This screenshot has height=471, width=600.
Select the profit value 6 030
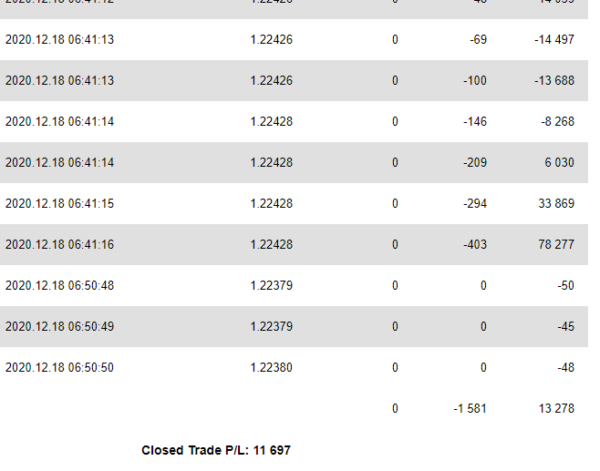point(559,163)
